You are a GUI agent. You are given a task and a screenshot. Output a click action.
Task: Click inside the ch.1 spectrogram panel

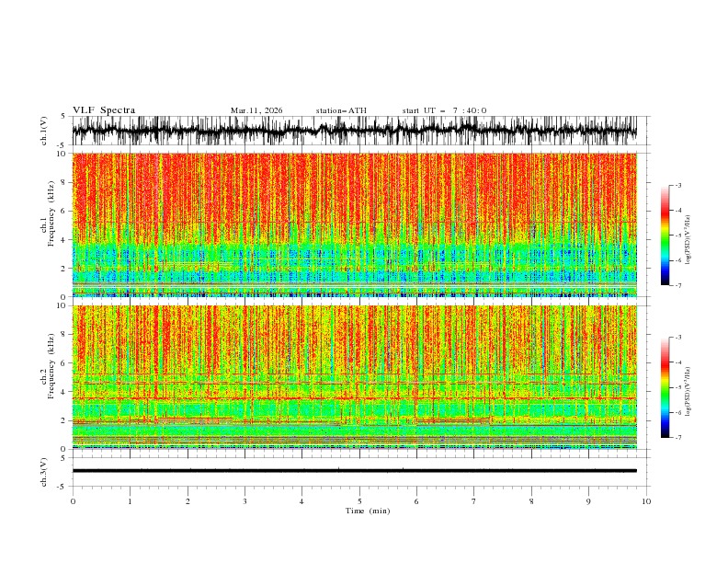354,224
